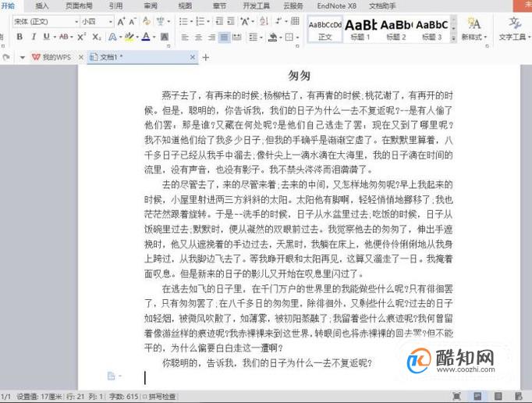This screenshot has height=403, width=532.
Task: Decrease font size with the A- icon
Action: (133, 22)
